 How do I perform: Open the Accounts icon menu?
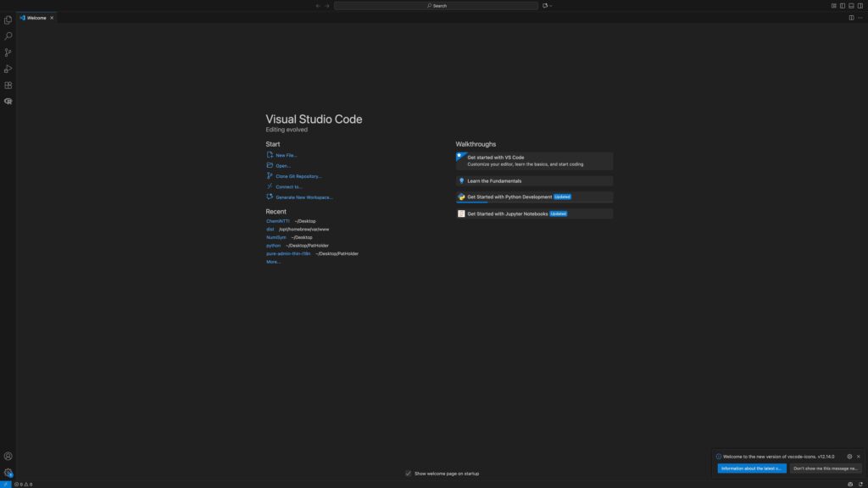point(8,457)
